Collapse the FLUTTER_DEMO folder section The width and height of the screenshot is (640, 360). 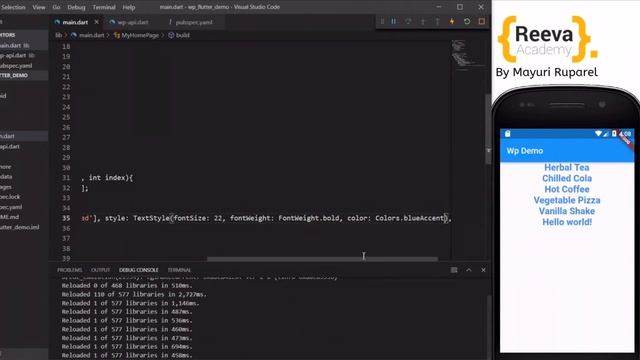coord(24,76)
